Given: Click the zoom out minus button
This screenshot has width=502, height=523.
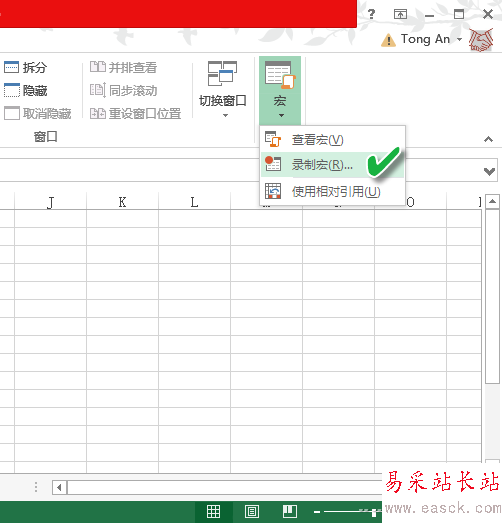Looking at the screenshot, I should 317,512.
